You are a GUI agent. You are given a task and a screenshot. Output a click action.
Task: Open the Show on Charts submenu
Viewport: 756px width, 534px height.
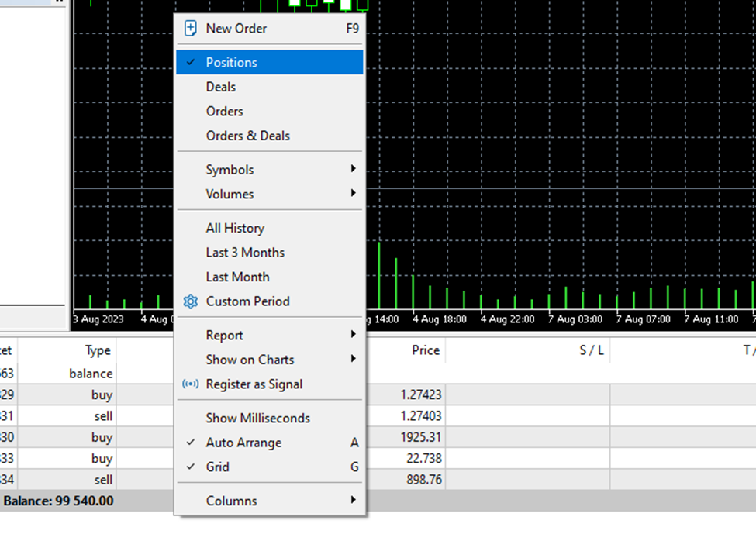pyautogui.click(x=270, y=360)
